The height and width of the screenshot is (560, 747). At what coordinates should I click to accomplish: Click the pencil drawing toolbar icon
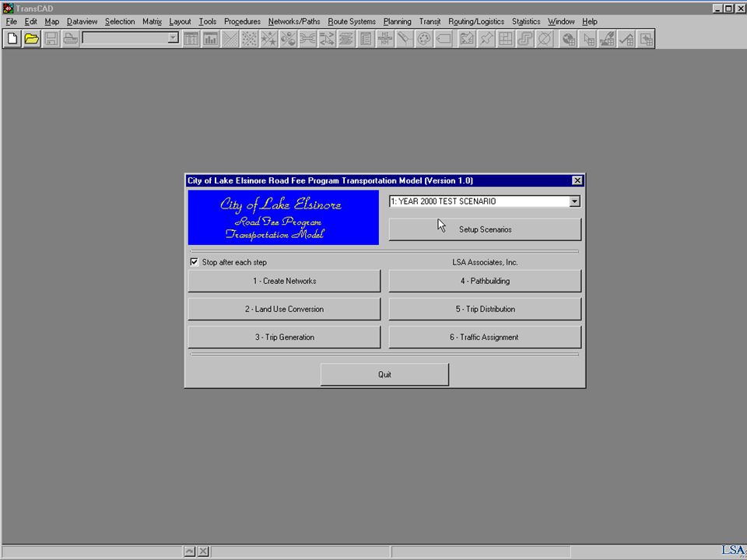(x=405, y=39)
